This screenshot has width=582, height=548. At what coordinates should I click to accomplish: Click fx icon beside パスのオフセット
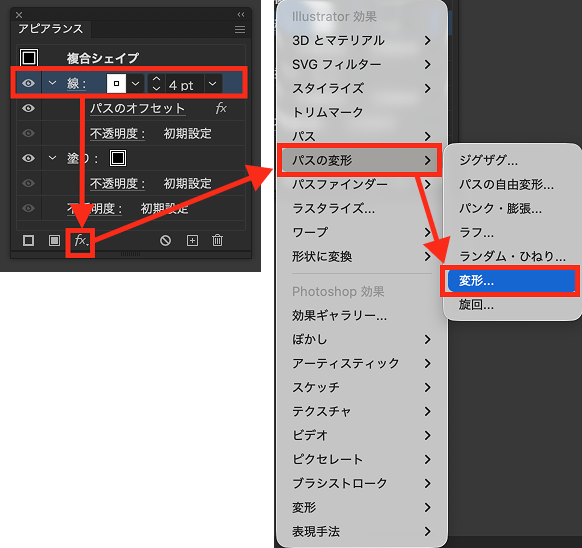pos(221,108)
